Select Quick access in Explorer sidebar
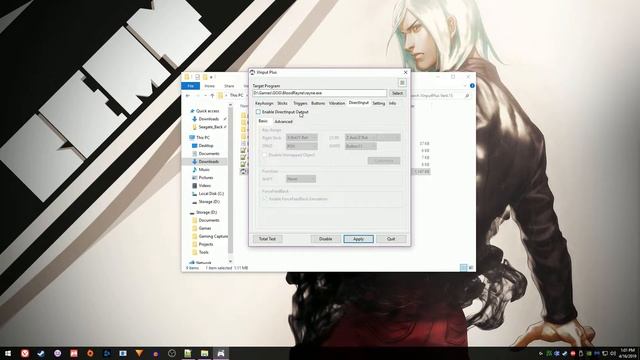The height and width of the screenshot is (360, 640). pyautogui.click(x=207, y=111)
